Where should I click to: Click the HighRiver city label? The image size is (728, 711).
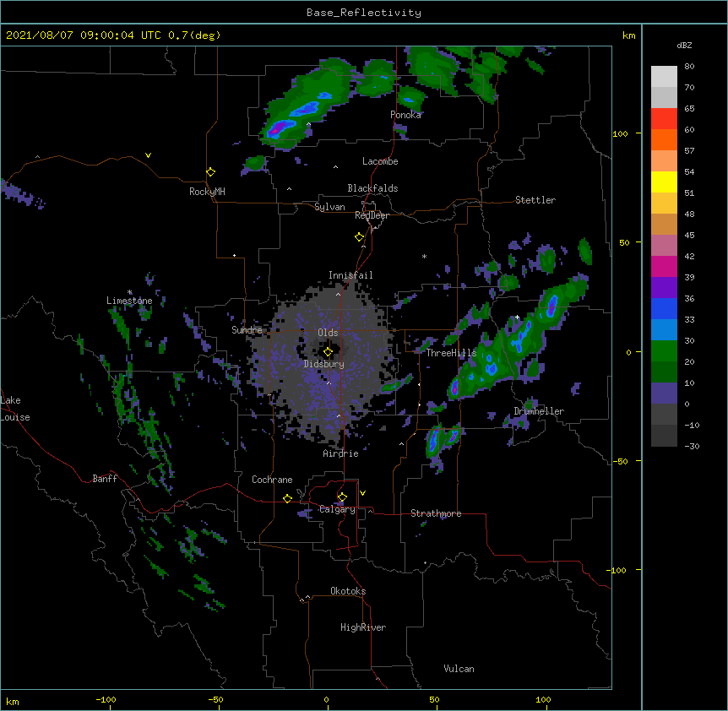[x=363, y=627]
